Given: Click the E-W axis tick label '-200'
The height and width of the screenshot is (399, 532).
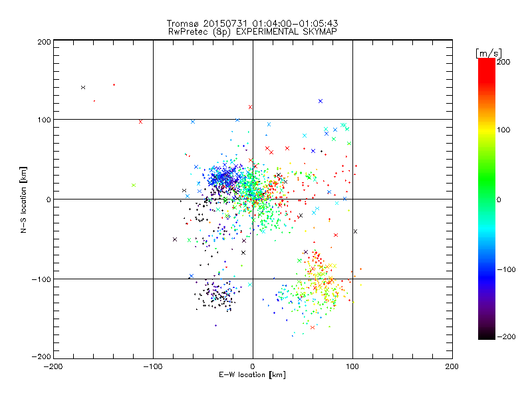Looking at the screenshot, I should tap(53, 366).
